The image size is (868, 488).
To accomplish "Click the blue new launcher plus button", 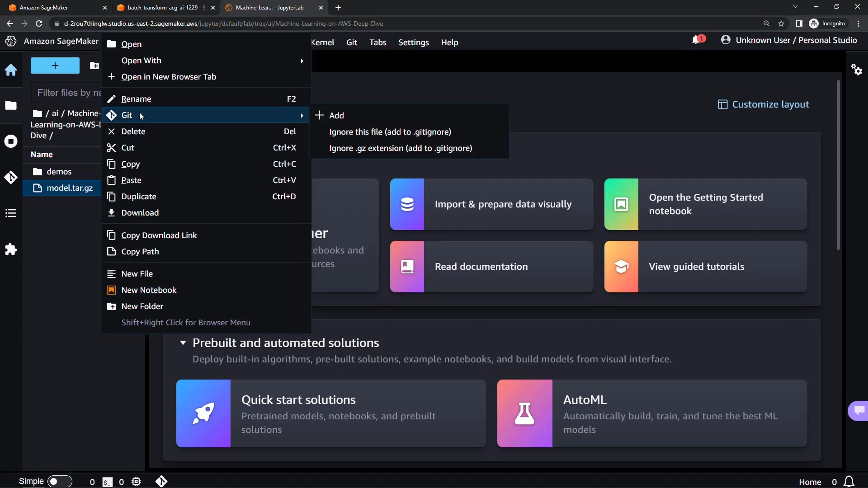I will (55, 66).
